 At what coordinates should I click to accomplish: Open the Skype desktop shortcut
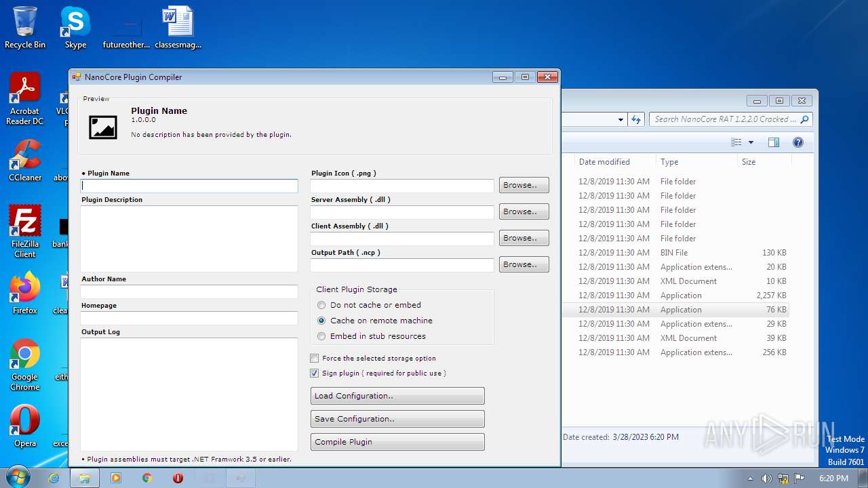tap(75, 27)
